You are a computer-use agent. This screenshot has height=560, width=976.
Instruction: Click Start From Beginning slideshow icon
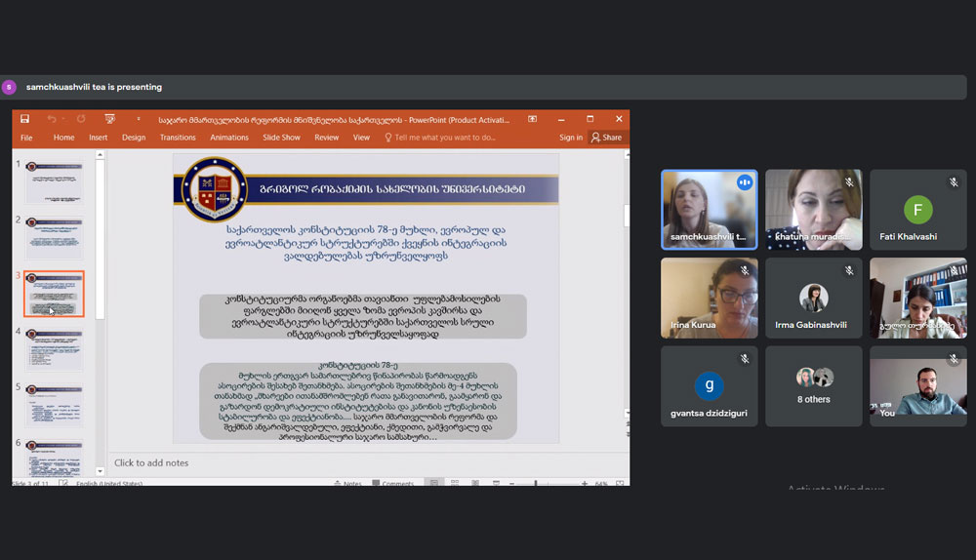(x=109, y=119)
